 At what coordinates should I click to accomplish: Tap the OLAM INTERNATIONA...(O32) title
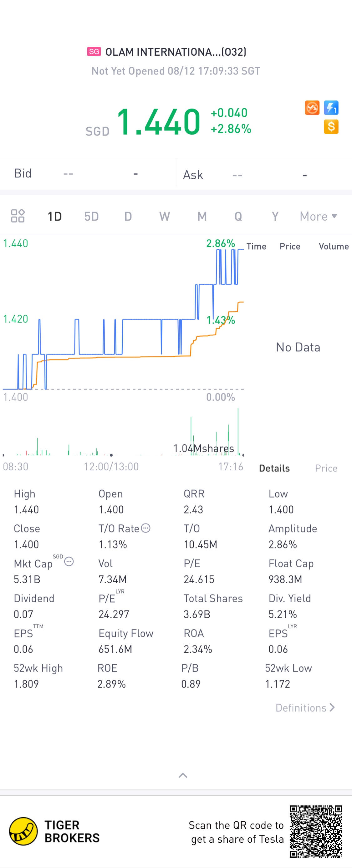pyautogui.click(x=176, y=52)
